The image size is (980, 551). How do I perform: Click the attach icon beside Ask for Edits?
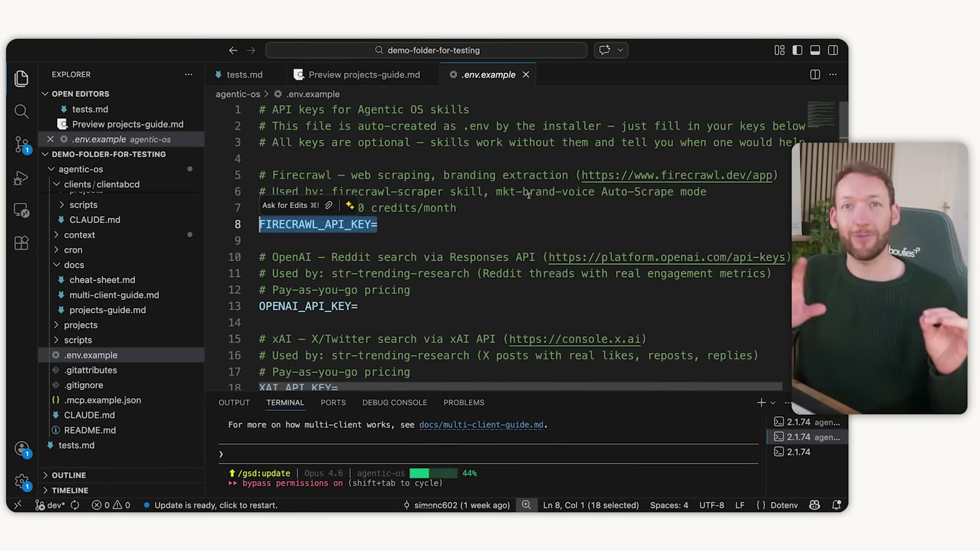329,205
